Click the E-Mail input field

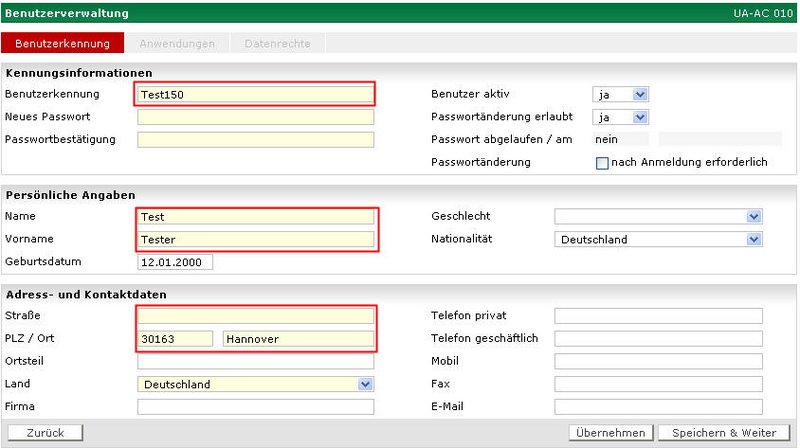pyautogui.click(x=658, y=407)
